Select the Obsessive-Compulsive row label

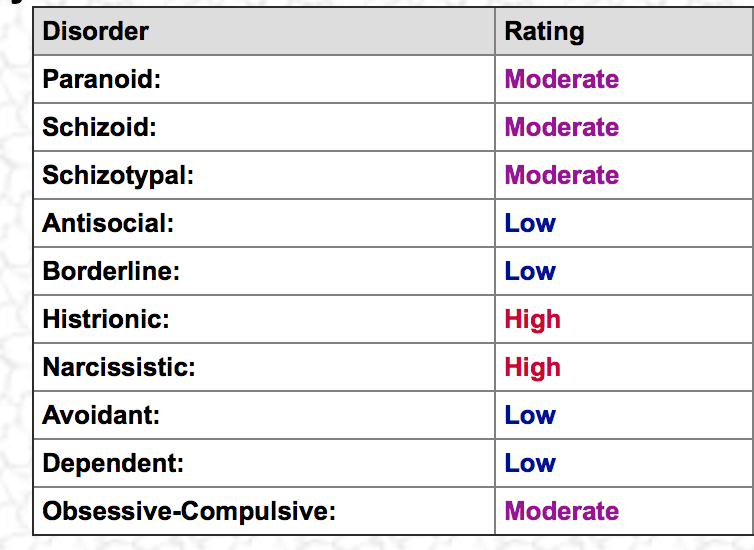pos(189,512)
